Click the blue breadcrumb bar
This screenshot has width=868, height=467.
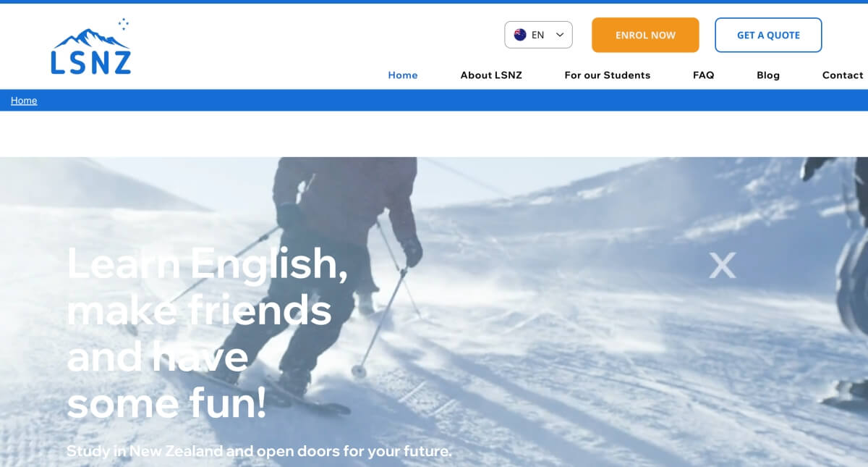pyautogui.click(x=434, y=101)
